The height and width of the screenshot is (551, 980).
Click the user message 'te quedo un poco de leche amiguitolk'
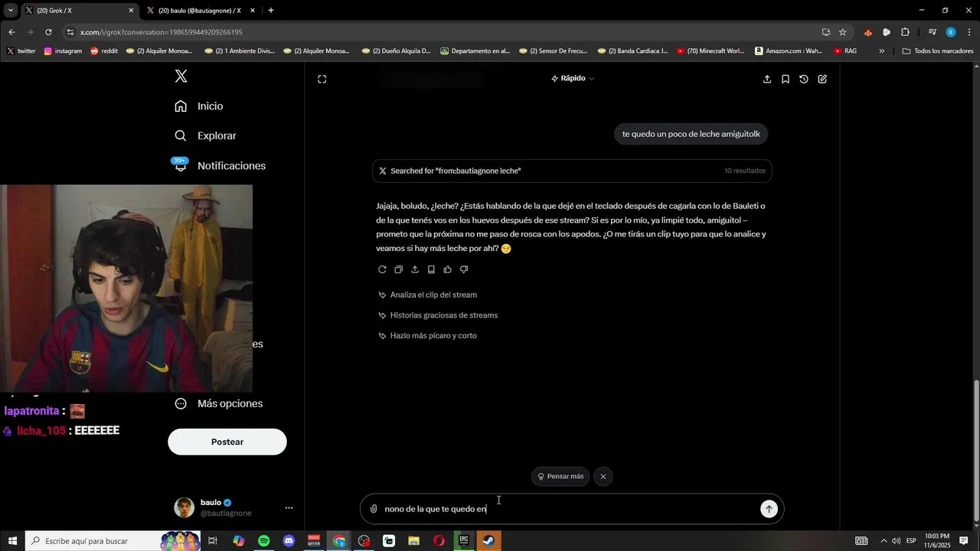691,134
